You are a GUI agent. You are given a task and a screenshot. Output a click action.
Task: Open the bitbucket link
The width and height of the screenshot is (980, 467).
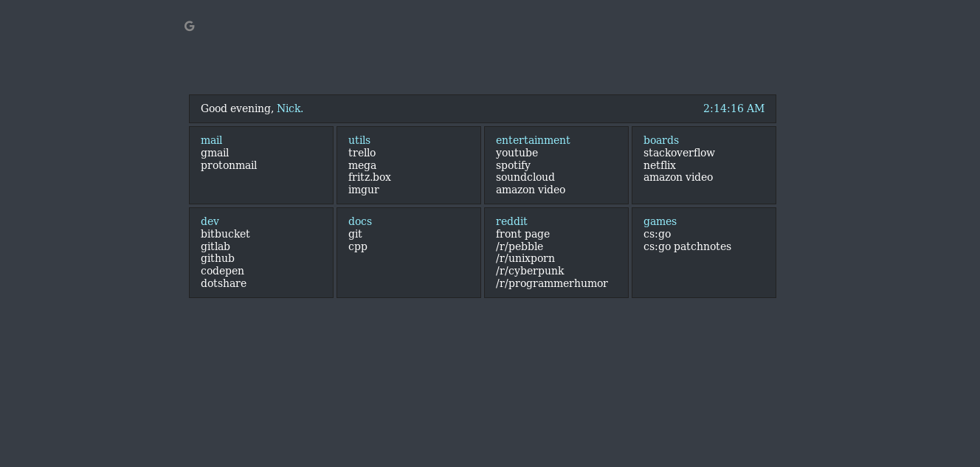click(225, 234)
